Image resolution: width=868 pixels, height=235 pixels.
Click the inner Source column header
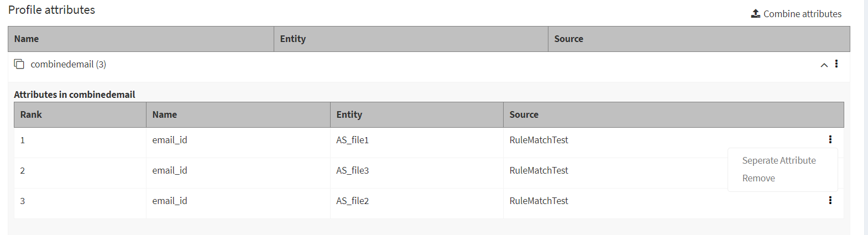(524, 114)
